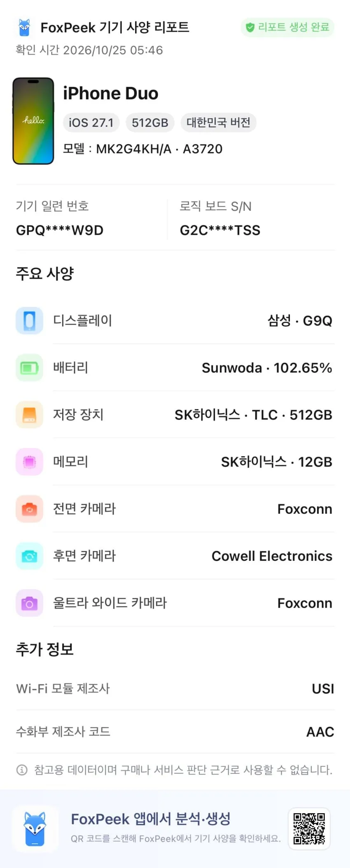Select the masked serial number GPQ****W9D
This screenshot has width=350, height=868.
coord(60,230)
